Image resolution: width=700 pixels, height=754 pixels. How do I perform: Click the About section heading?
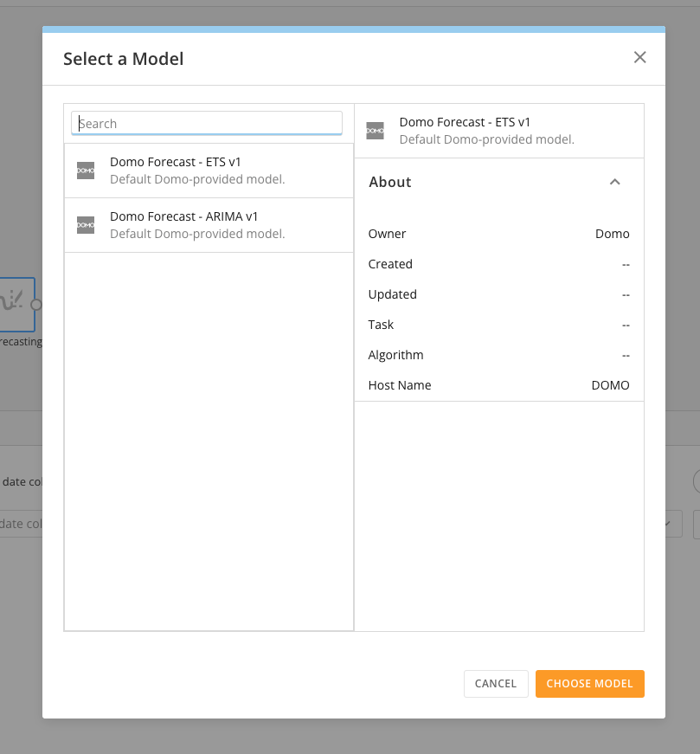click(390, 183)
